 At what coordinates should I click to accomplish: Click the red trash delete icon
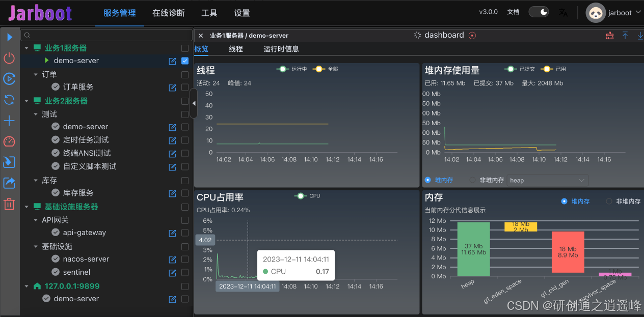pos(9,204)
